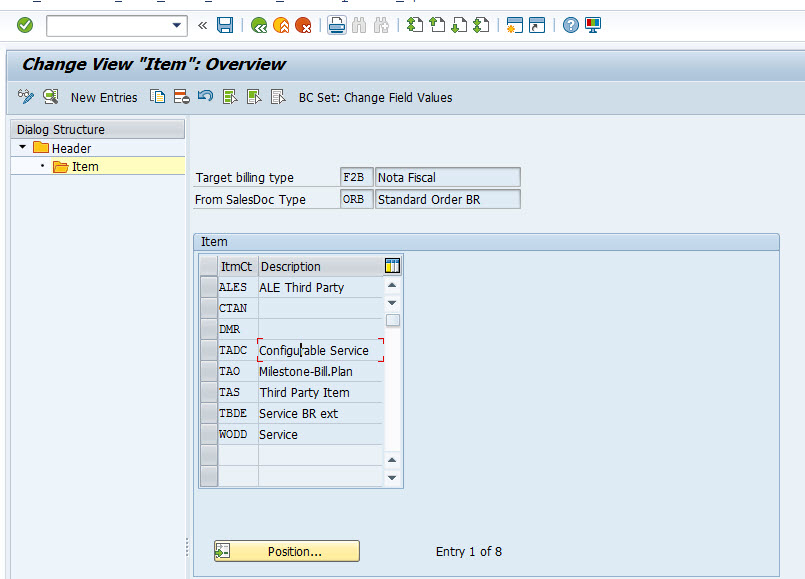Collapse the Header tree node arrow
805x579 pixels.
point(23,147)
